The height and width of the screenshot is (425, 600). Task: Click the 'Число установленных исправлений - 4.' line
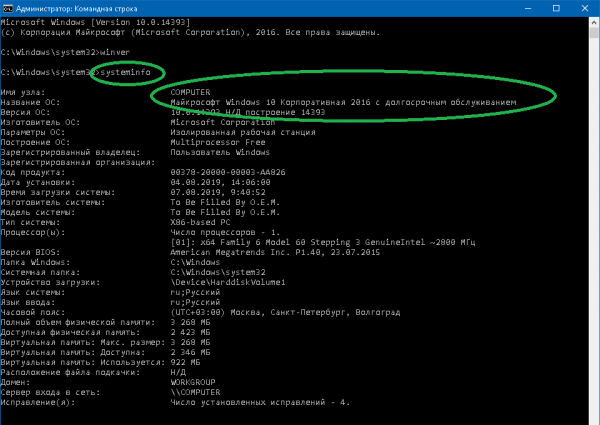[260, 402]
